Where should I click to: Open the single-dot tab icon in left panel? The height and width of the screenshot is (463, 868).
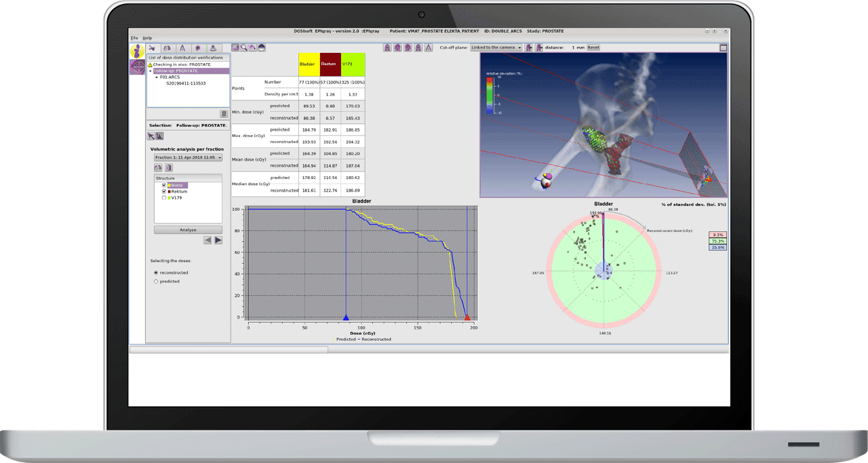[198, 48]
